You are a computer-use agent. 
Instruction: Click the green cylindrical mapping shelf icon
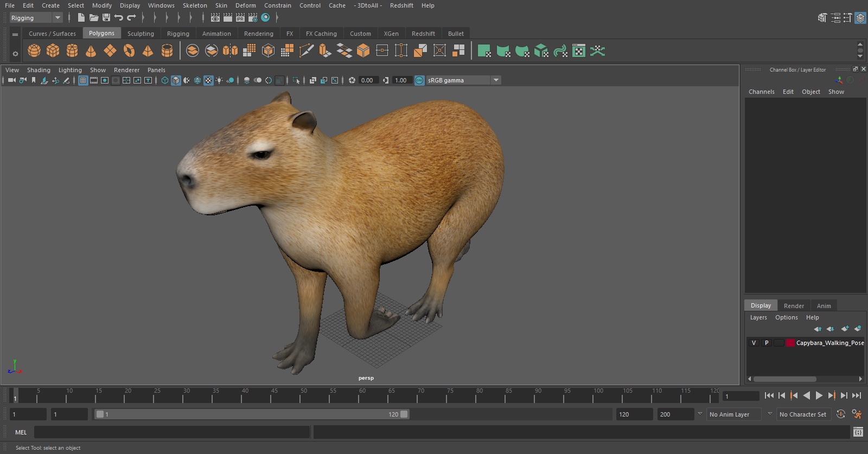[x=503, y=51]
